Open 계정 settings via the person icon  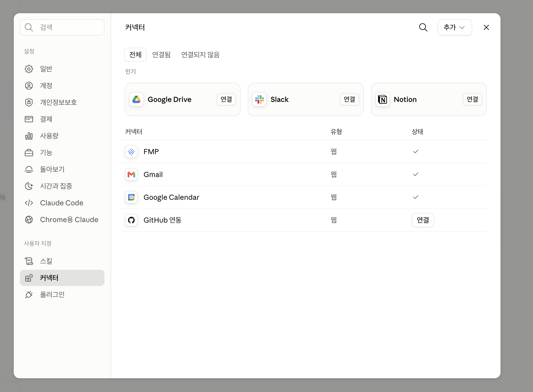point(29,86)
